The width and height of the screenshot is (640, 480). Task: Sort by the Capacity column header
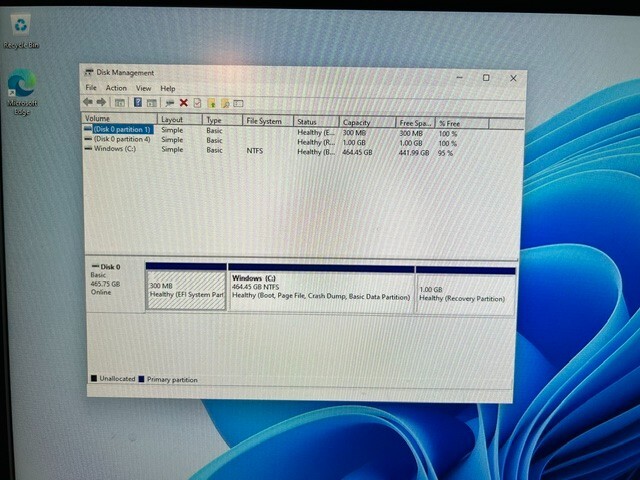(x=367, y=122)
